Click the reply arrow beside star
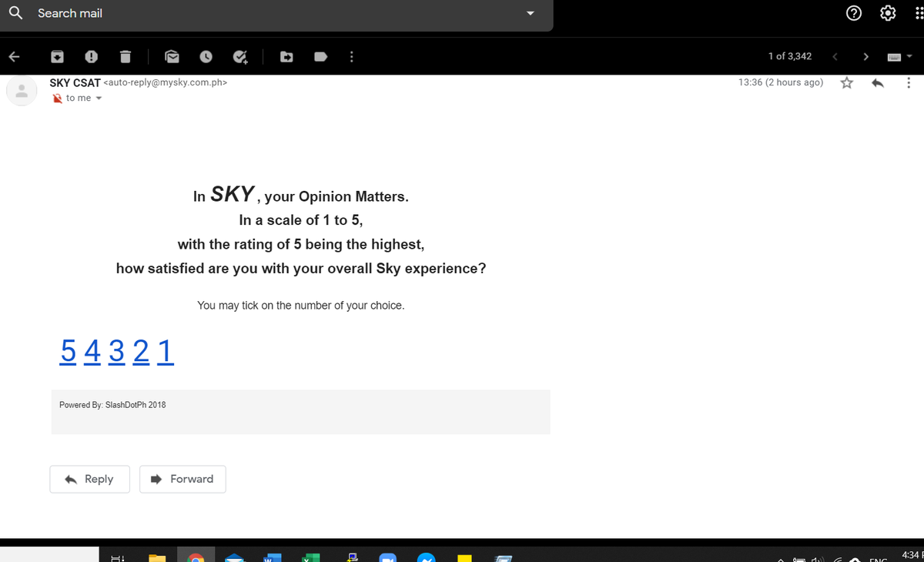Screen dimensions: 924x562 click(876, 82)
